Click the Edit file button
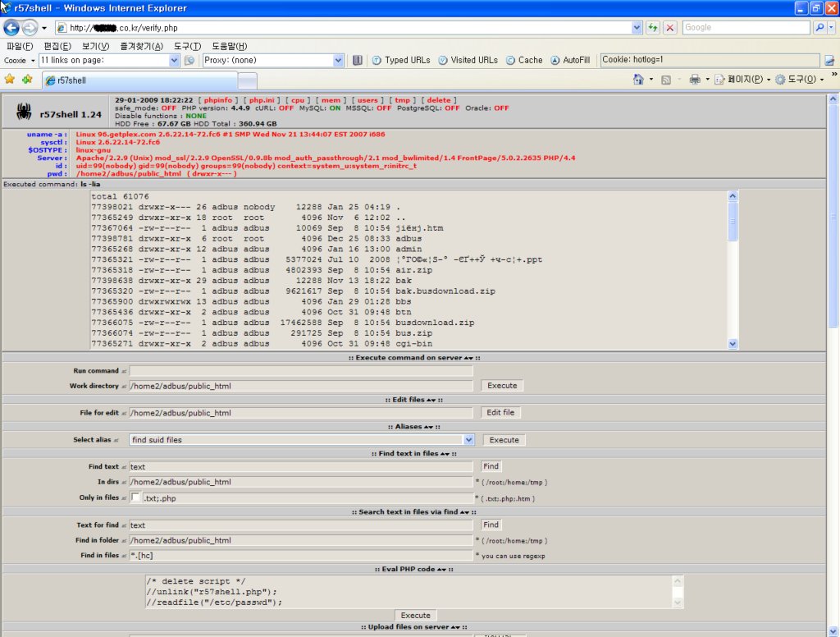The width and height of the screenshot is (840, 637). click(500, 412)
